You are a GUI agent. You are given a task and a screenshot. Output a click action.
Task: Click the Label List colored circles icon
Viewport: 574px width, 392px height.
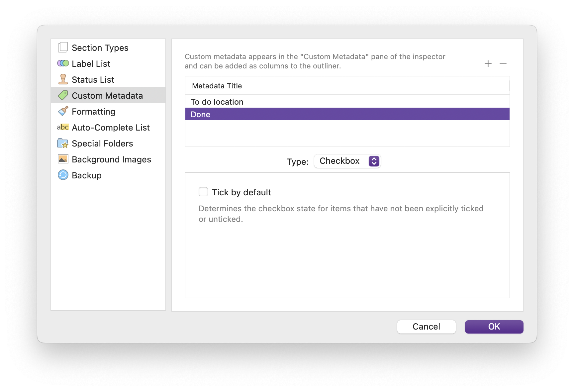[63, 63]
